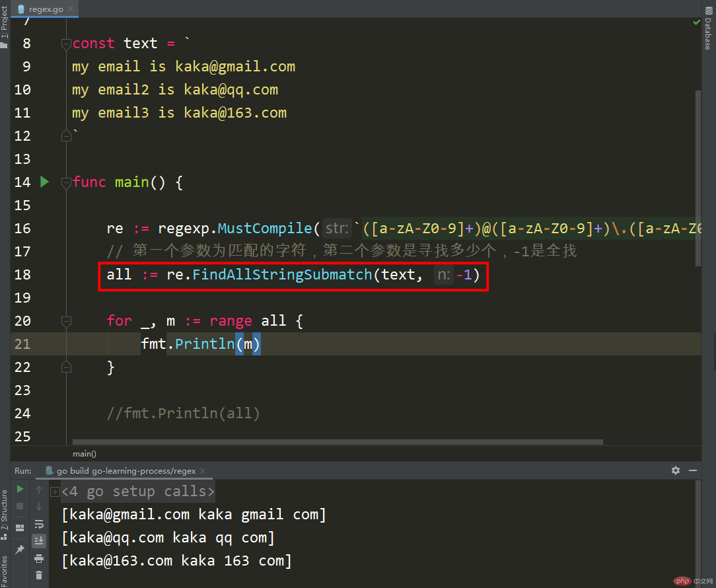
Task: Collapse the func main fold marker
Action: pyautogui.click(x=66, y=182)
